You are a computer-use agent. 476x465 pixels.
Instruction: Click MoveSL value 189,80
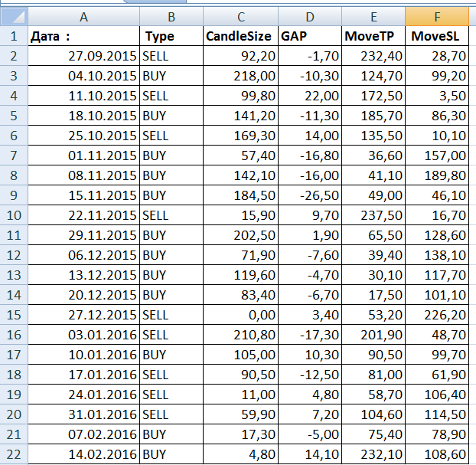coord(437,175)
